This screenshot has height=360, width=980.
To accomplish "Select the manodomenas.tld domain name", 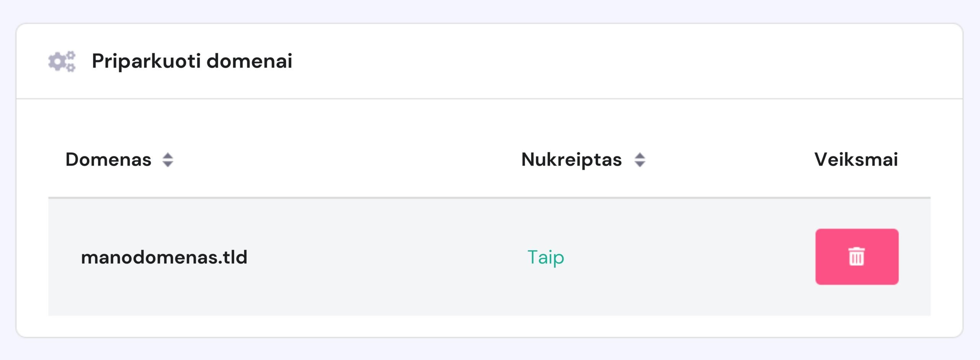I will pos(164,257).
